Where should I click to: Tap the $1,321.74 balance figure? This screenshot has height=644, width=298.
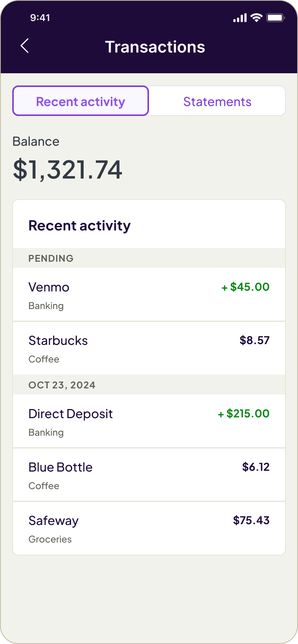[x=68, y=170]
